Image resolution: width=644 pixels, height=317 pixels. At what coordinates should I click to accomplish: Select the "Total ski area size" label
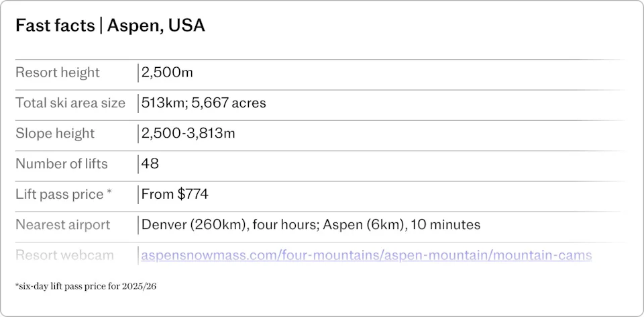(70, 103)
